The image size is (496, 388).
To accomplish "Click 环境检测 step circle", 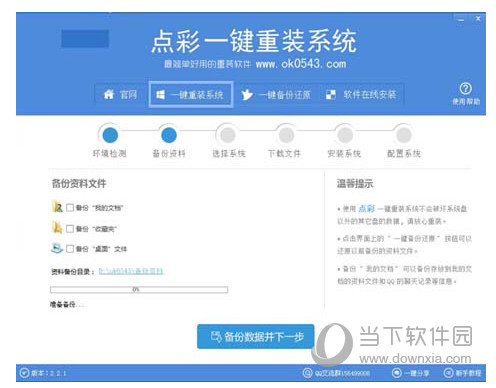I will [x=110, y=135].
